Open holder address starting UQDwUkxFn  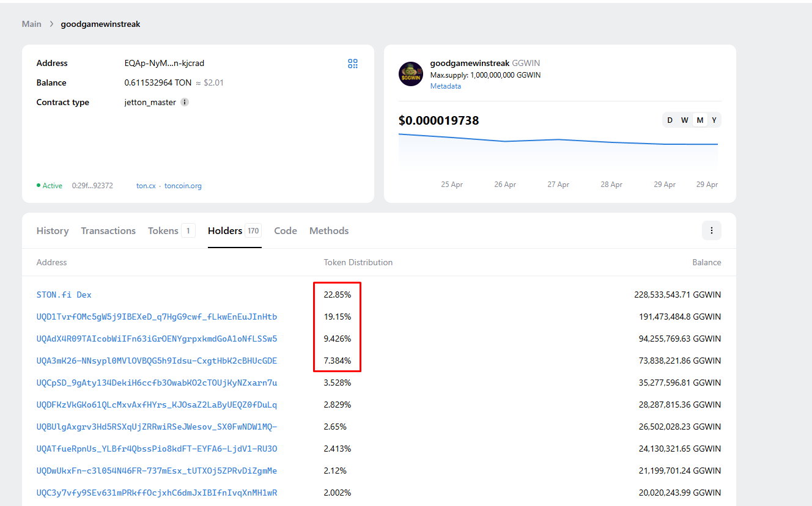point(157,471)
